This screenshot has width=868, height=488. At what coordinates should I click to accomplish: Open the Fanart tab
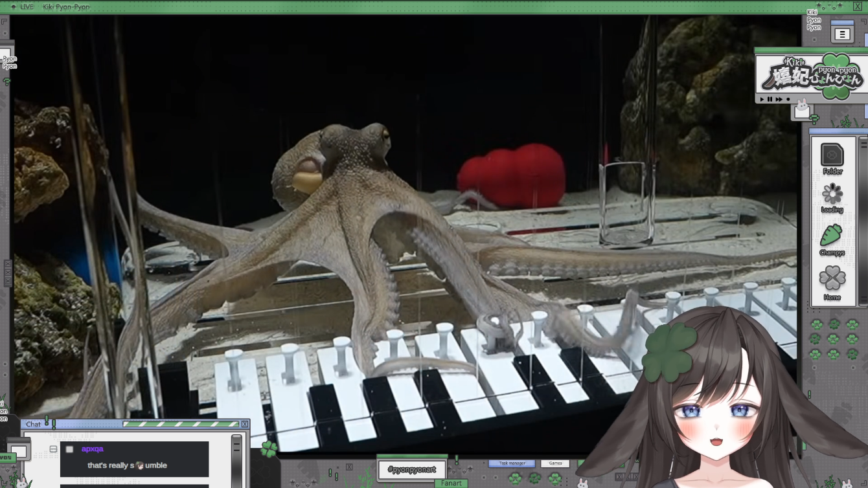(x=450, y=483)
